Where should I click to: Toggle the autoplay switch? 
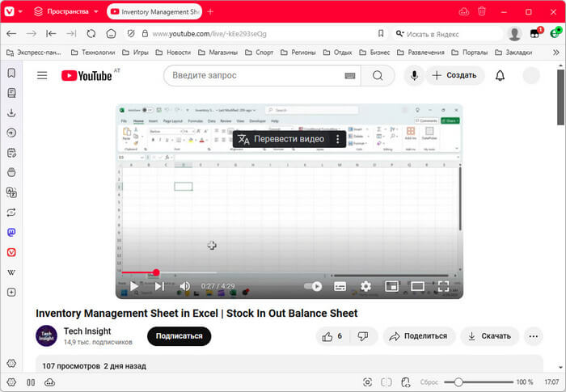(x=313, y=286)
